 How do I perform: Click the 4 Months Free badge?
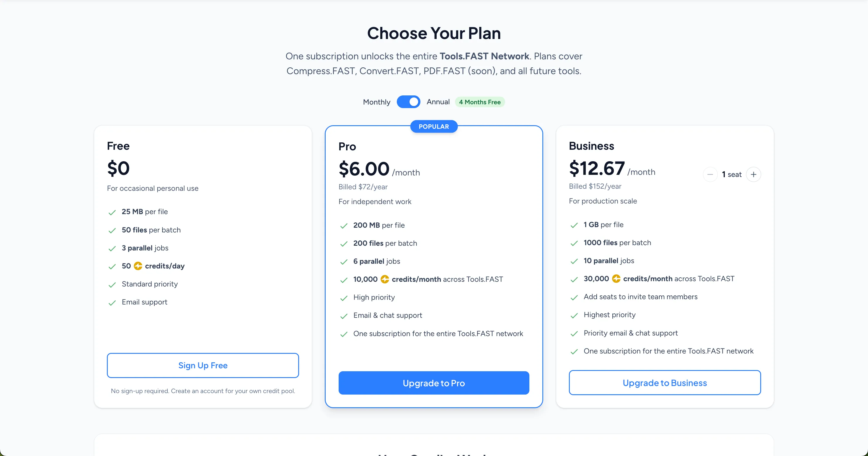coord(479,102)
